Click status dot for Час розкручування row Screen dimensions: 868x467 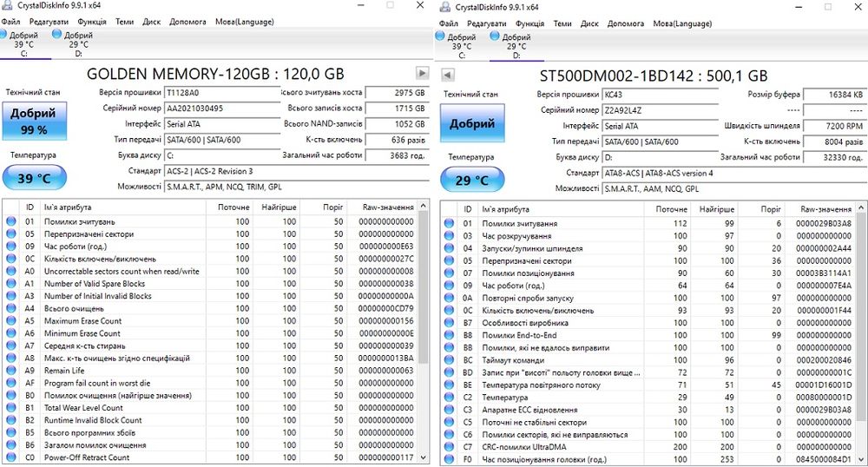point(449,236)
